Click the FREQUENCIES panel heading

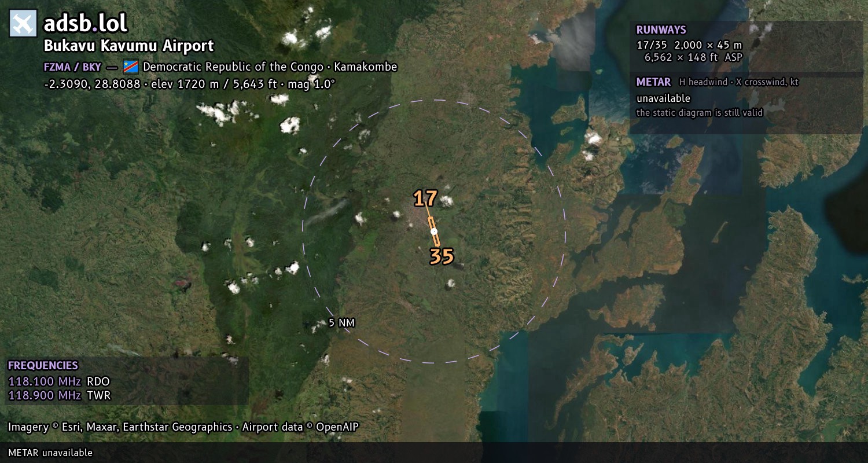click(43, 366)
